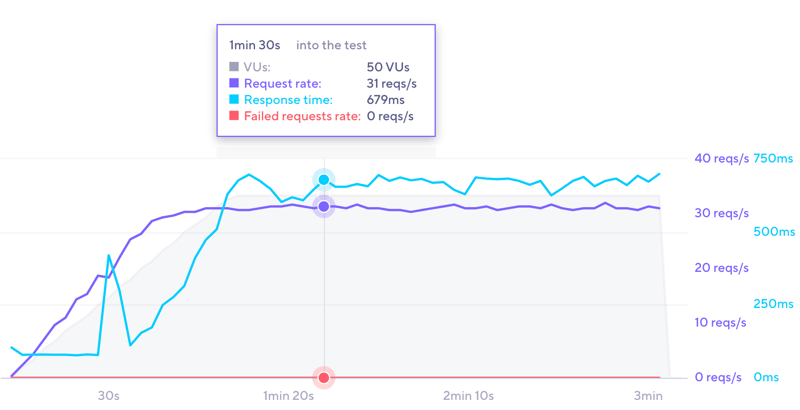Click the 31 reqs/s value in tooltip
The image size is (800, 410).
pyautogui.click(x=391, y=84)
